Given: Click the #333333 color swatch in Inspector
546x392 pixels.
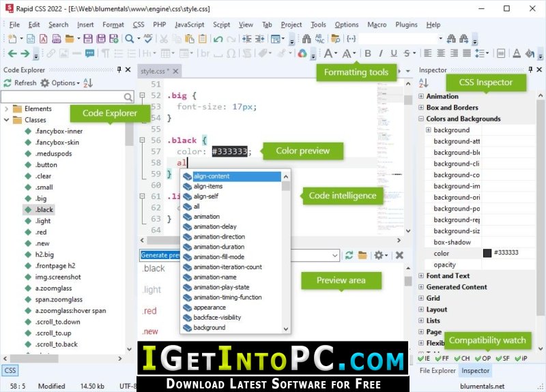Looking at the screenshot, I should point(487,253).
